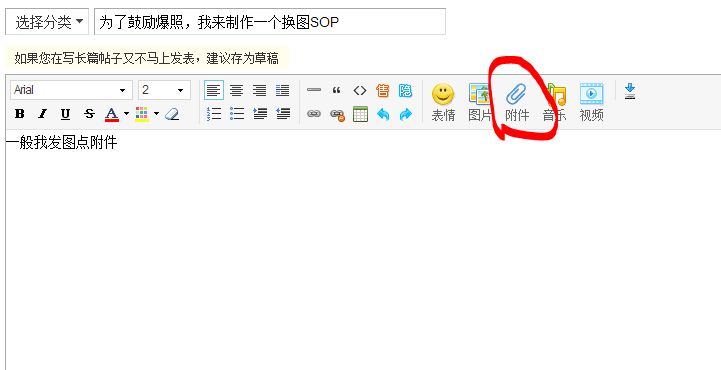Open the font size dropdown showing 2

tap(164, 90)
